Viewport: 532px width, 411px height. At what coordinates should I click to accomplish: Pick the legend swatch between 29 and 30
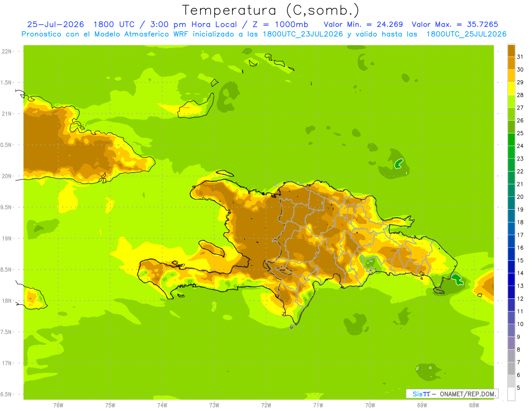(x=511, y=76)
